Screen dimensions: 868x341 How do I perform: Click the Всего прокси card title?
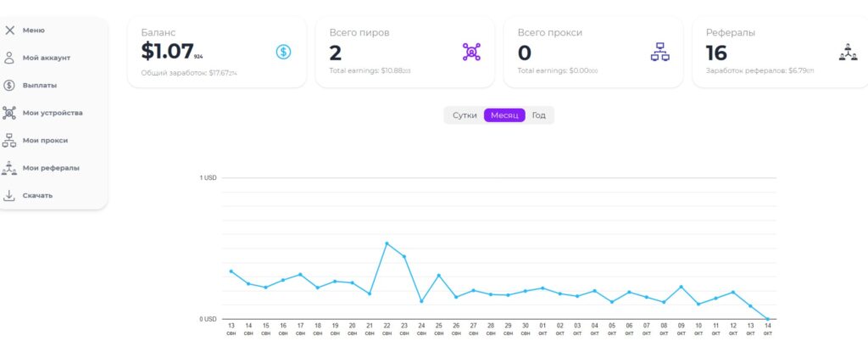(x=549, y=33)
